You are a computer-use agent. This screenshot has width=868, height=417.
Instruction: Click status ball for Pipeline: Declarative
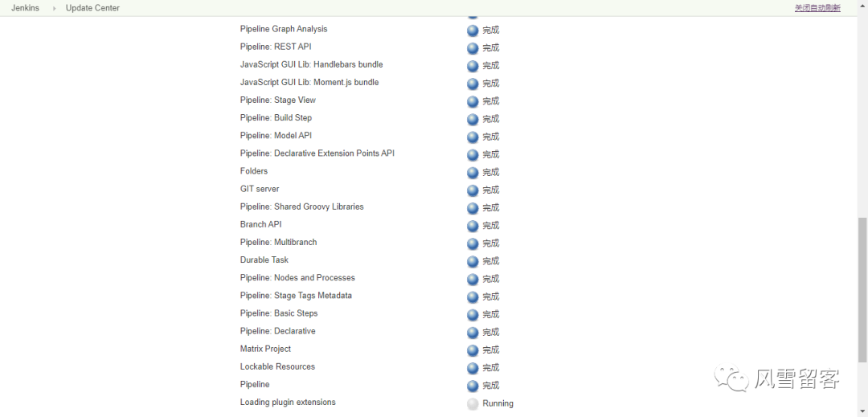pyautogui.click(x=473, y=333)
